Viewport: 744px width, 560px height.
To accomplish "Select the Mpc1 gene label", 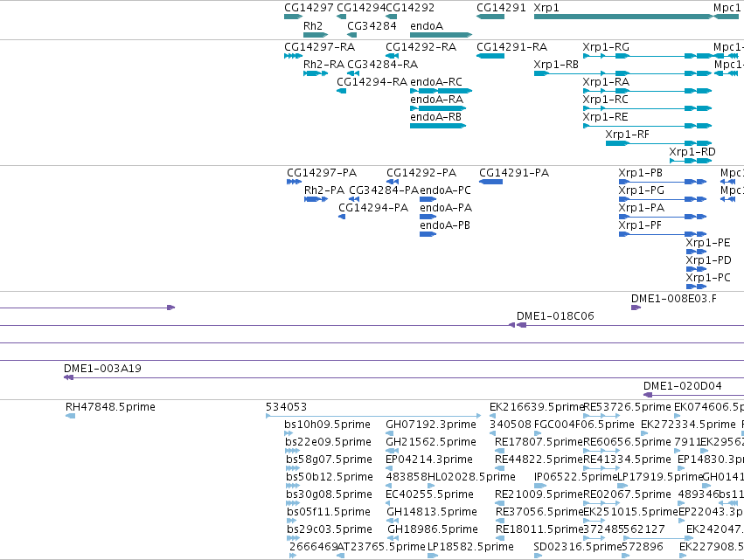I will click(x=727, y=8).
